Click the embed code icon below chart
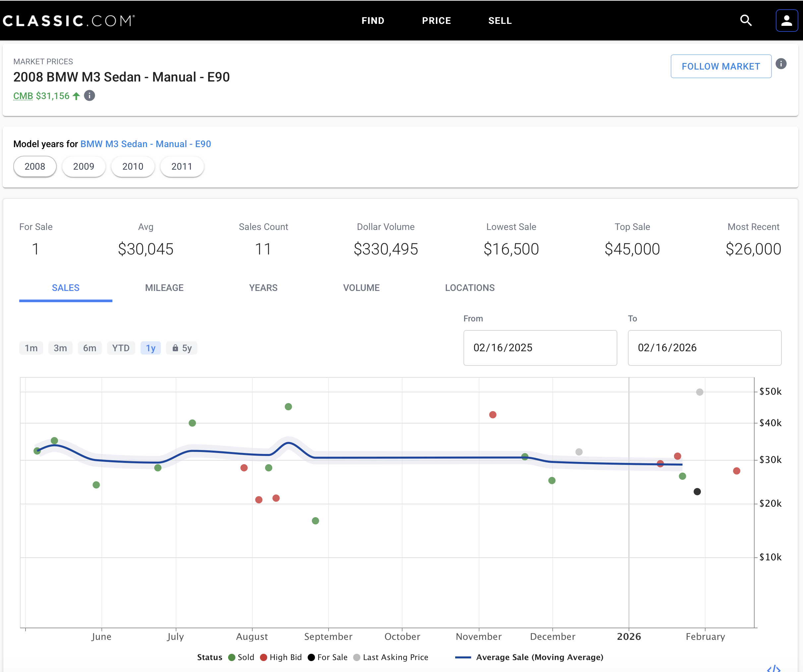Viewport: 803px width, 672px height. 773,668
